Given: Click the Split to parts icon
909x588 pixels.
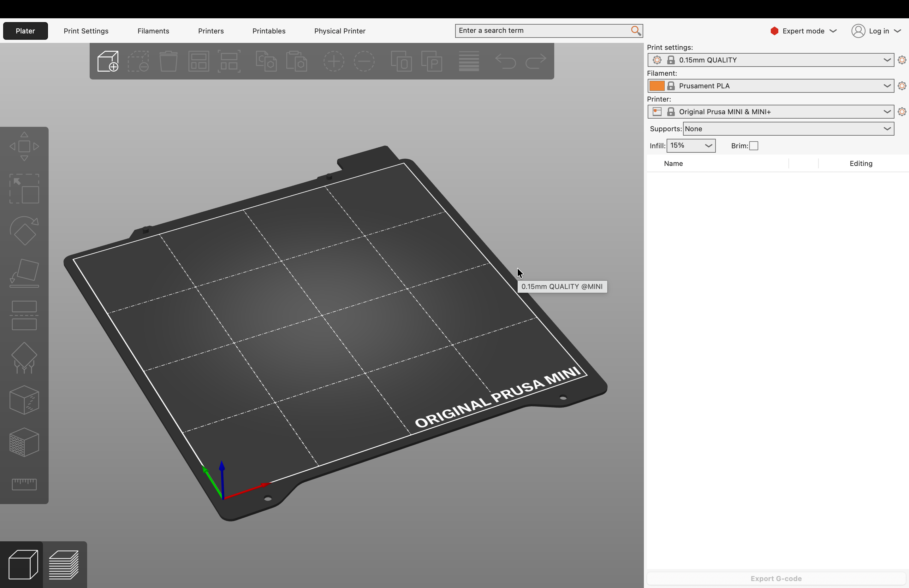Looking at the screenshot, I should tap(431, 61).
